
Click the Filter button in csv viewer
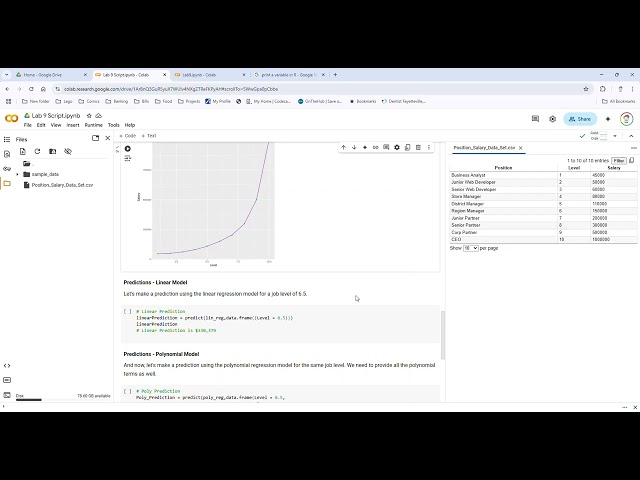click(619, 161)
